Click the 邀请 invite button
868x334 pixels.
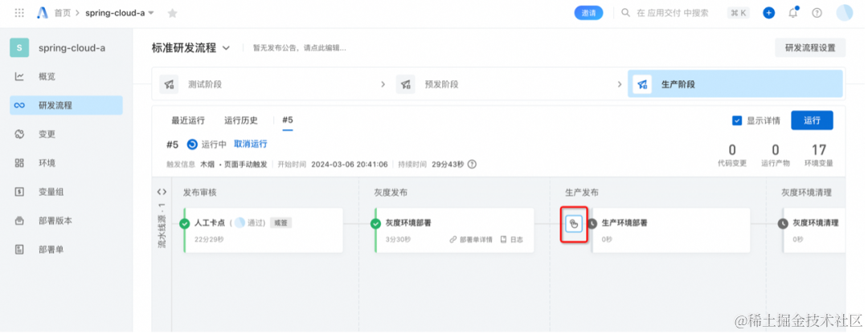point(588,13)
